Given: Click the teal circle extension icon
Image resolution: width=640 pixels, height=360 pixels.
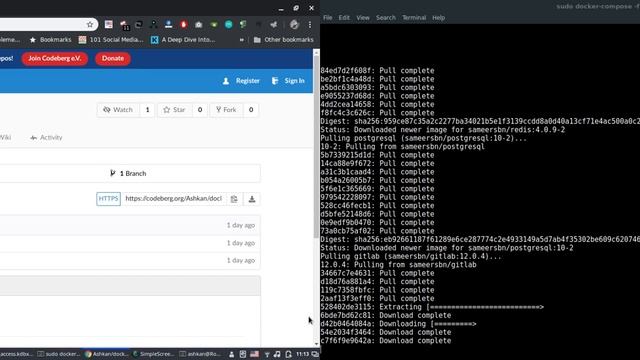Looking at the screenshot, I should 229,24.
